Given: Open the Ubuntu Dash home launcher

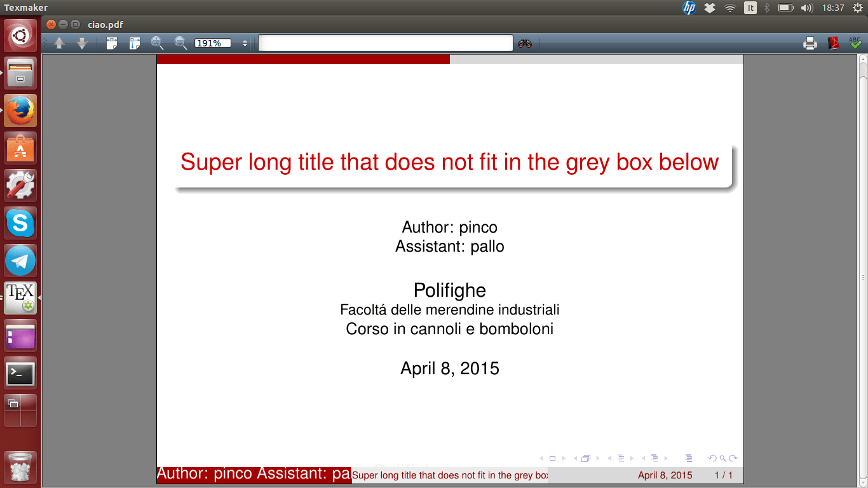Looking at the screenshot, I should (20, 36).
